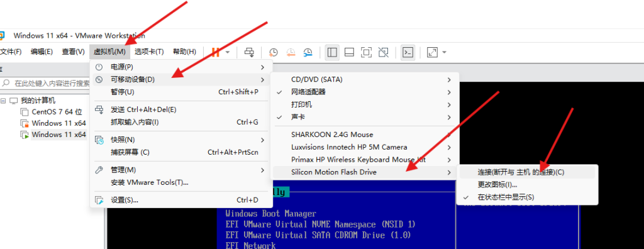The image size is (644, 249).
Task: Click the settings icon beside 设置(S)...
Action: coord(99,200)
